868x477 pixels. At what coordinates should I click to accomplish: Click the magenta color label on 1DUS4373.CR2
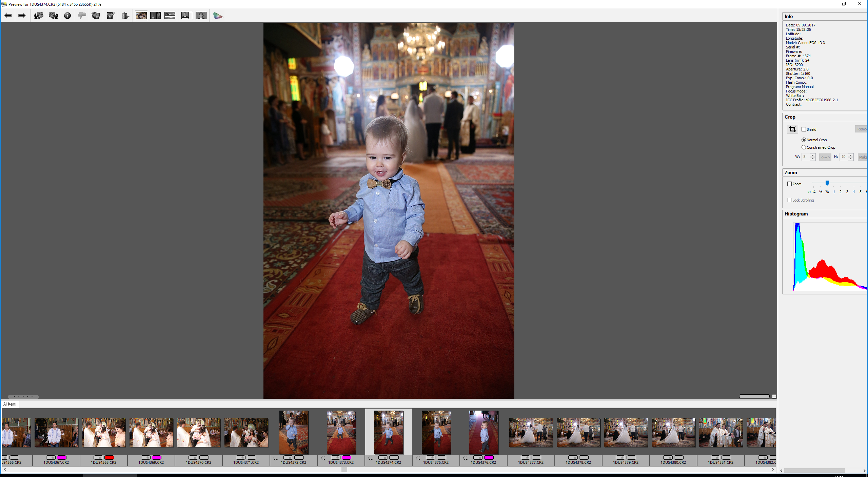(347, 457)
